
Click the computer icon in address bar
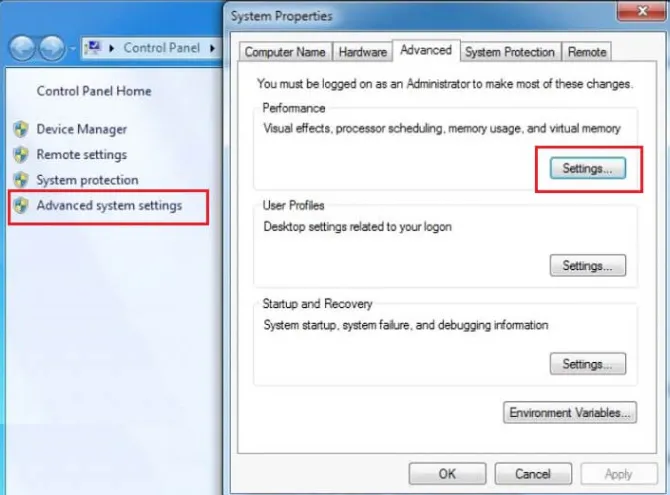tap(93, 47)
